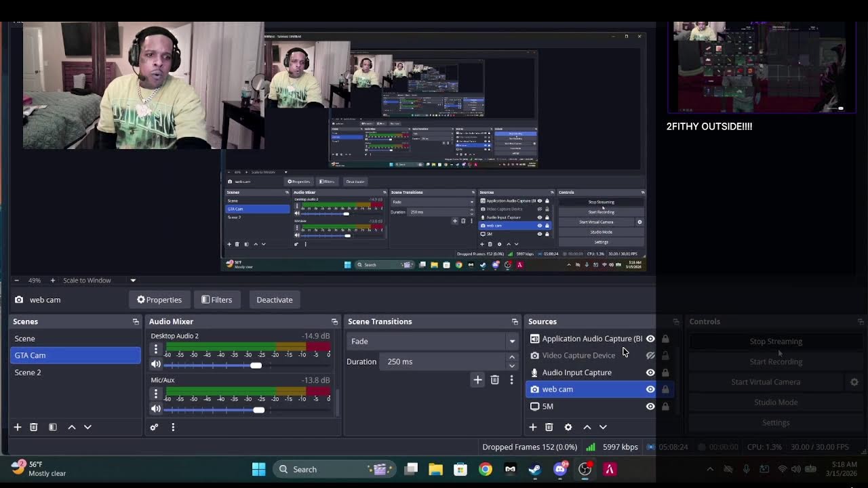Open the Audio Mixer bottom three-dot menu
The width and height of the screenshot is (868, 488).
[173, 427]
